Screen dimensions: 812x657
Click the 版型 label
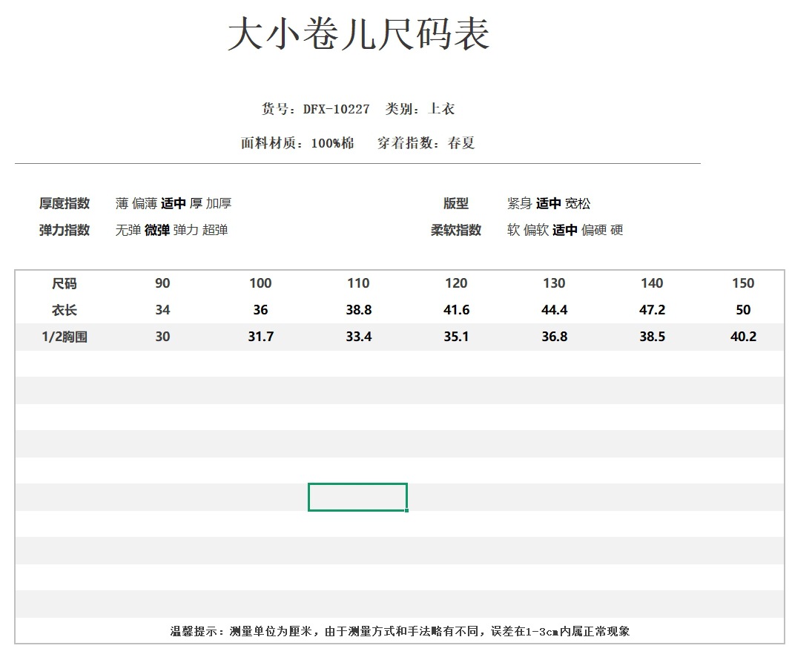(x=456, y=203)
